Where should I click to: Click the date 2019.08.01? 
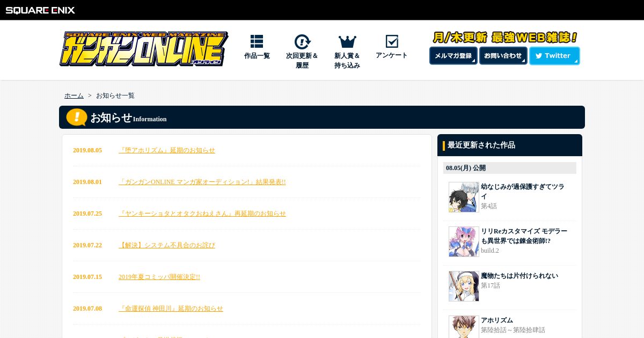(x=87, y=182)
